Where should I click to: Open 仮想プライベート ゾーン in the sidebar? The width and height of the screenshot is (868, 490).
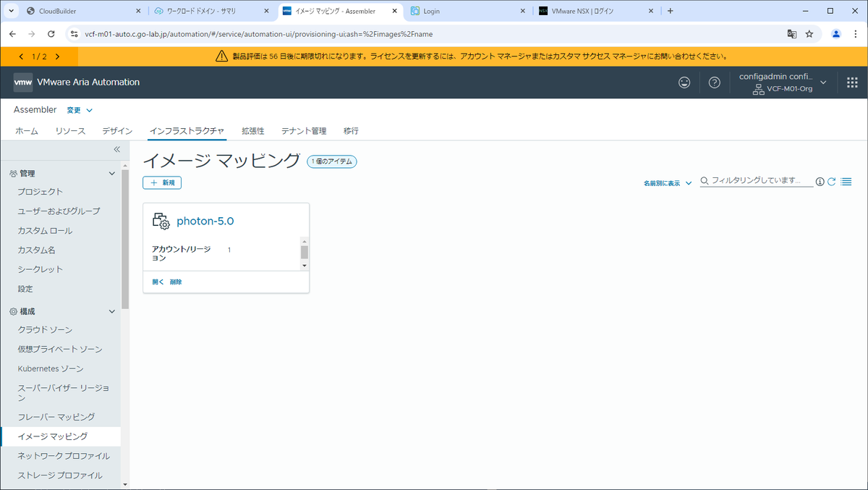(60, 350)
